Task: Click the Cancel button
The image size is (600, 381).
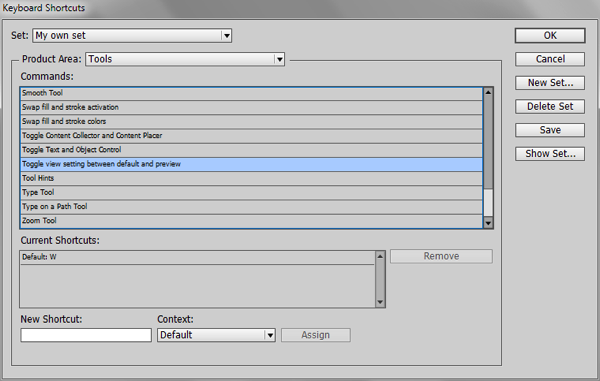Action: [550, 59]
